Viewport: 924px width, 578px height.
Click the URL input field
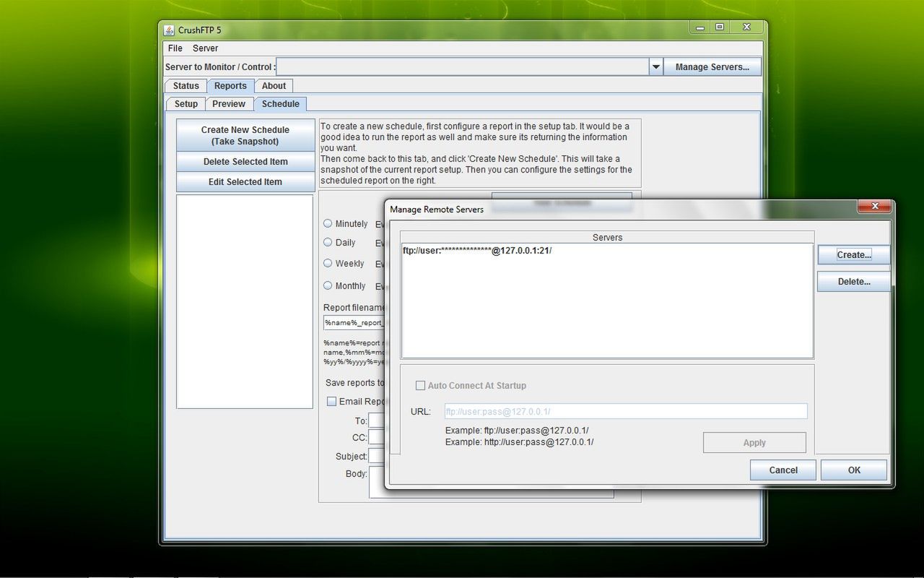(626, 411)
